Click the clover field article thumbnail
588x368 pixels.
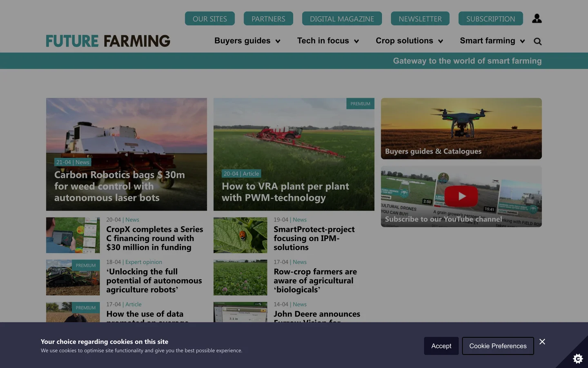point(241,277)
